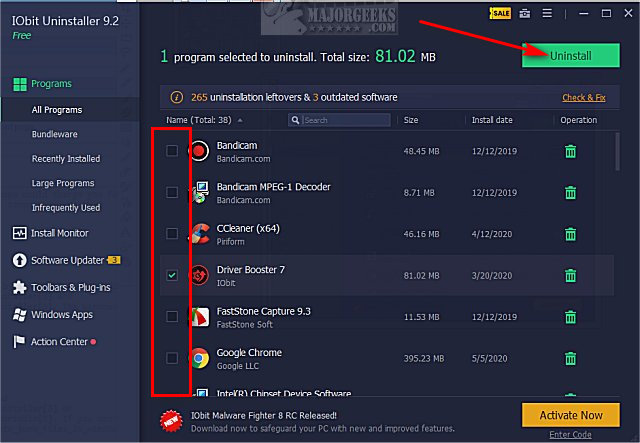Click trash icon for Bandicam

(x=570, y=151)
